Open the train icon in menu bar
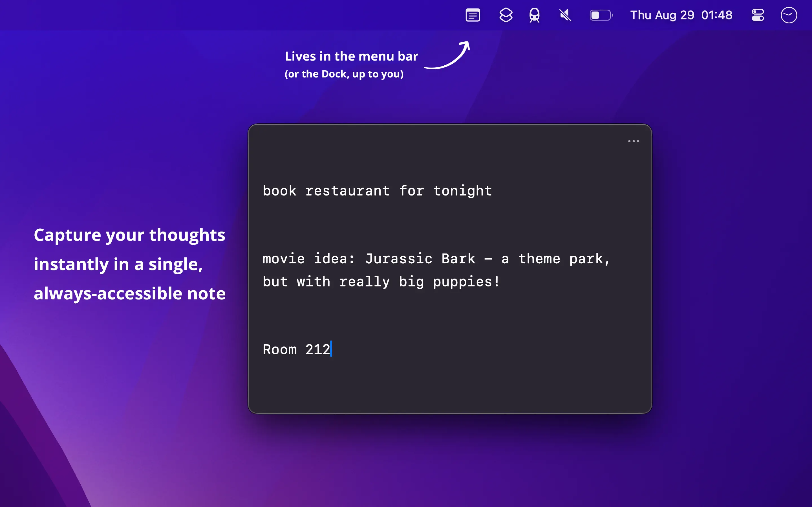 point(534,15)
